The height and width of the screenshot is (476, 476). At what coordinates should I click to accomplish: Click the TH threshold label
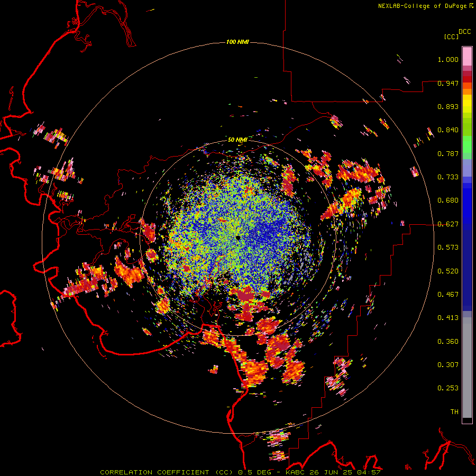(454, 412)
